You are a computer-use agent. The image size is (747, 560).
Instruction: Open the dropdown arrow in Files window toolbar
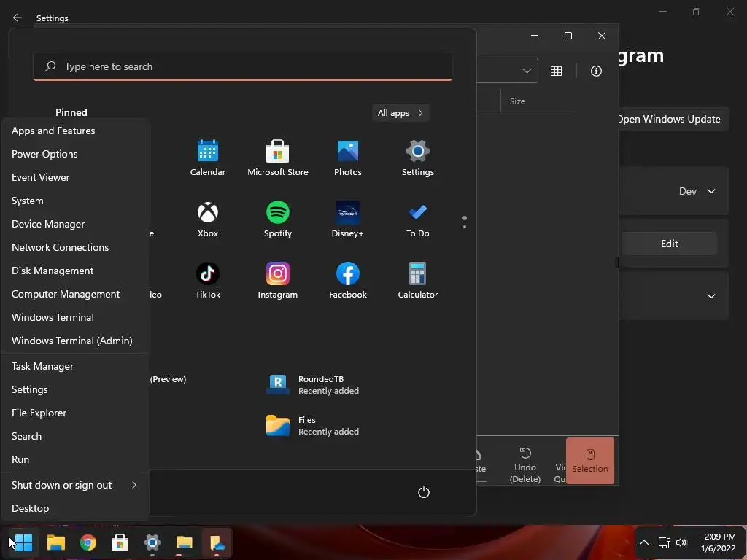[x=527, y=71]
